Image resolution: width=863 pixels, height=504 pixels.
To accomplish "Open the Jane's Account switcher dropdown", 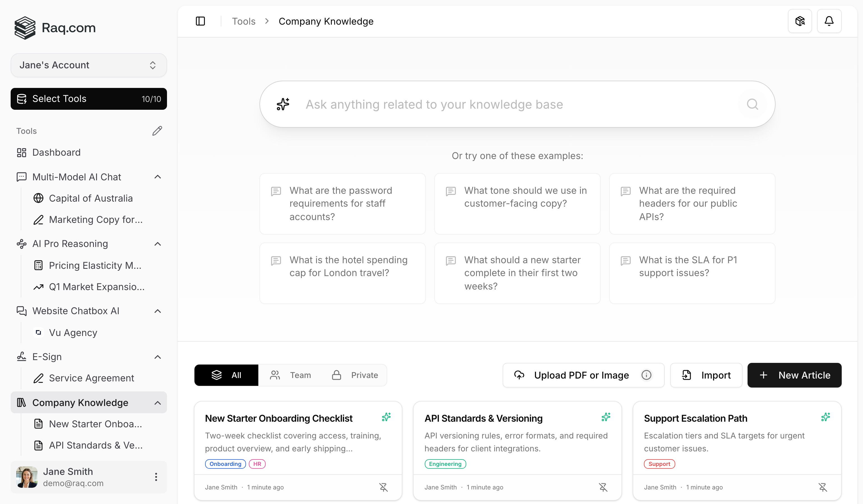I will click(x=88, y=65).
